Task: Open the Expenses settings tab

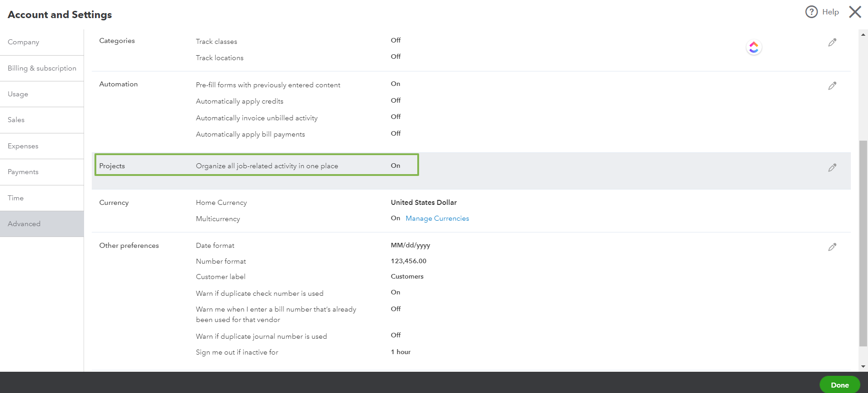Action: click(23, 146)
